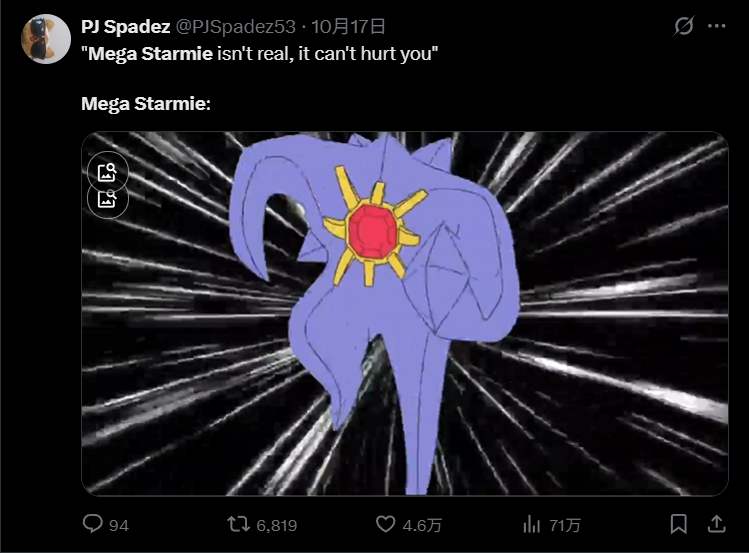Like the tweet with the heart icon
The image size is (749, 553).
click(x=385, y=524)
